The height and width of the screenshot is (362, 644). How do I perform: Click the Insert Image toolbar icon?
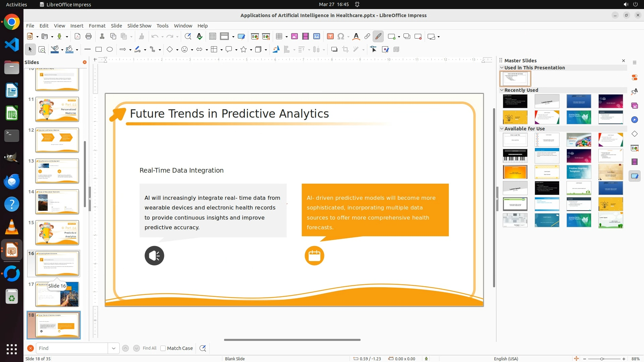click(x=294, y=37)
